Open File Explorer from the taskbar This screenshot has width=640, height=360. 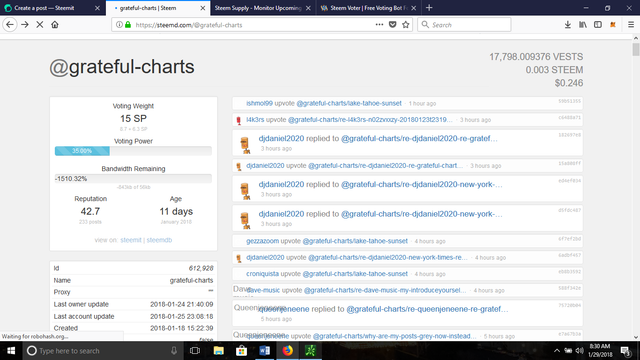(x=219, y=351)
